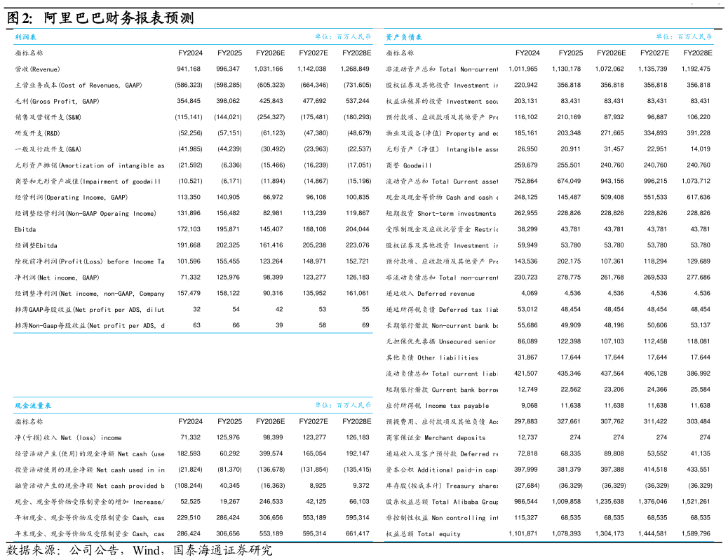Click 研发开支(R&D) row label

point(38,133)
